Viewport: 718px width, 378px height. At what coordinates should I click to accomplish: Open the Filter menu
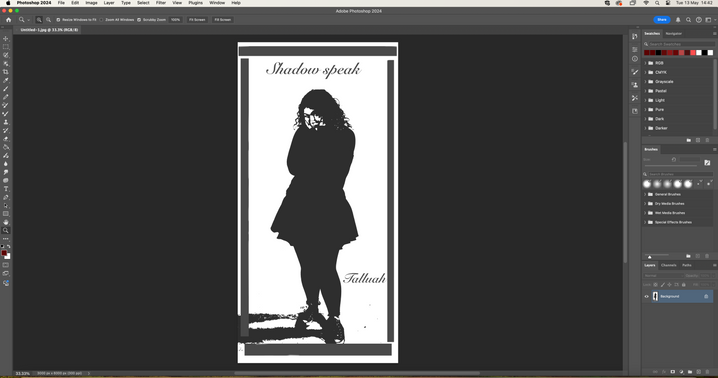tap(161, 3)
